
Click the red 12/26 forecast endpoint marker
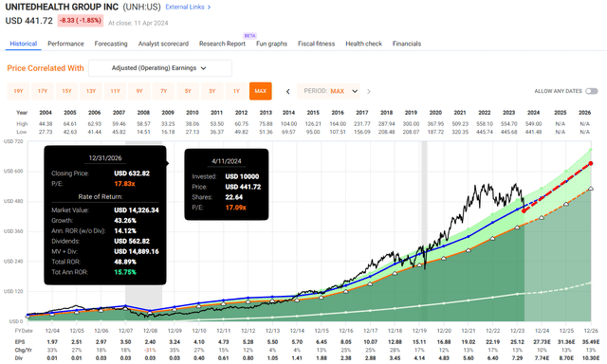point(591,164)
